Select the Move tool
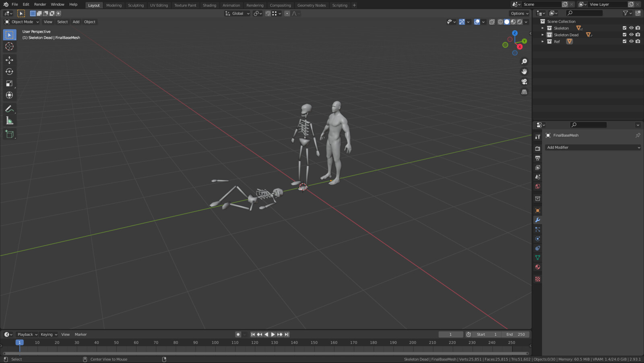644x363 pixels. pos(10,60)
